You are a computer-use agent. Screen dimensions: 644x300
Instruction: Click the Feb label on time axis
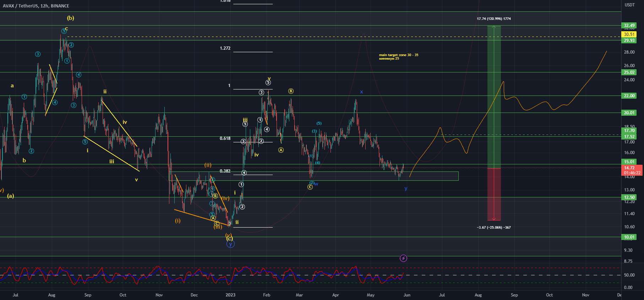pyautogui.click(x=267, y=295)
